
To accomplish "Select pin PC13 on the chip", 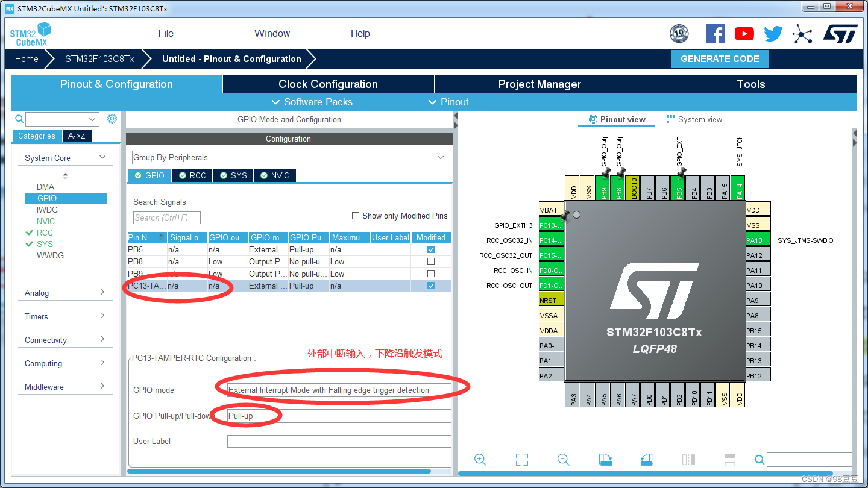I will click(552, 225).
